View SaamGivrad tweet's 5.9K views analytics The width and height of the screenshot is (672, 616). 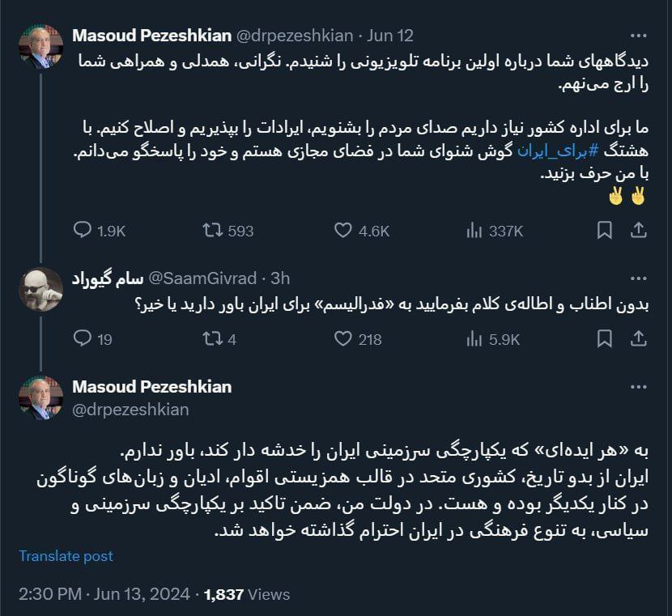pos(474,339)
